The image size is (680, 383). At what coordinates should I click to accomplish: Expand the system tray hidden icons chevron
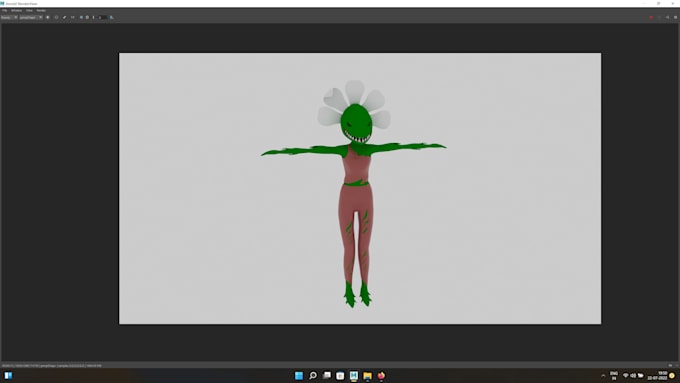[603, 376]
